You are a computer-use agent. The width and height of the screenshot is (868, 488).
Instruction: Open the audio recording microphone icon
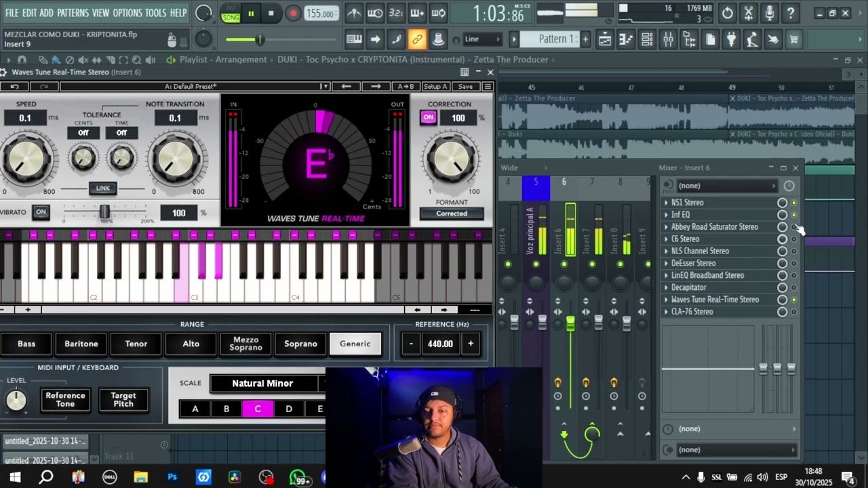point(769,13)
